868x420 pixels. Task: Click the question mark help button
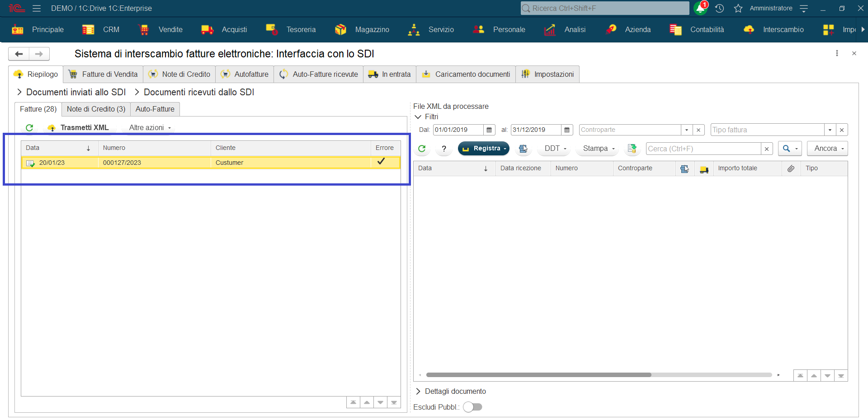point(444,149)
